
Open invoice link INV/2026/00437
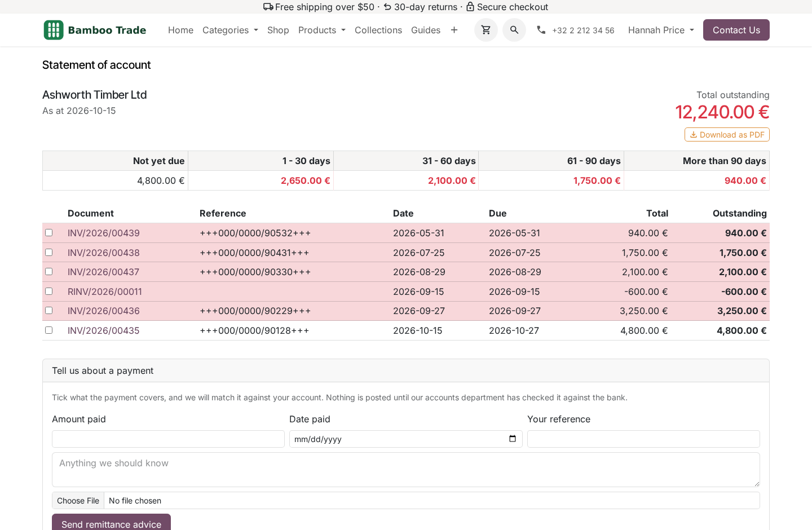[104, 272]
